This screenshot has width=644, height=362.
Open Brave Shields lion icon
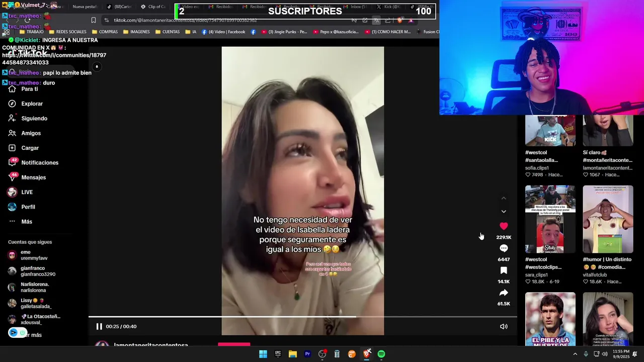click(x=400, y=20)
